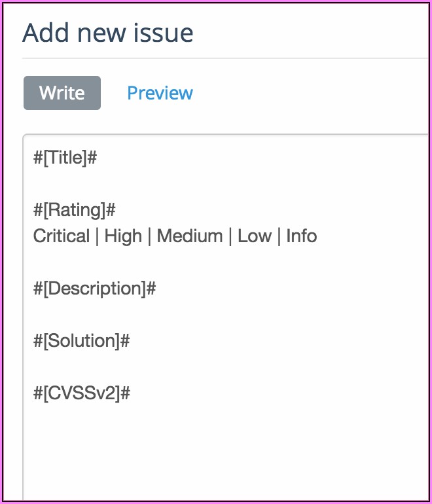Click the word Critical in the editor

tap(62, 236)
